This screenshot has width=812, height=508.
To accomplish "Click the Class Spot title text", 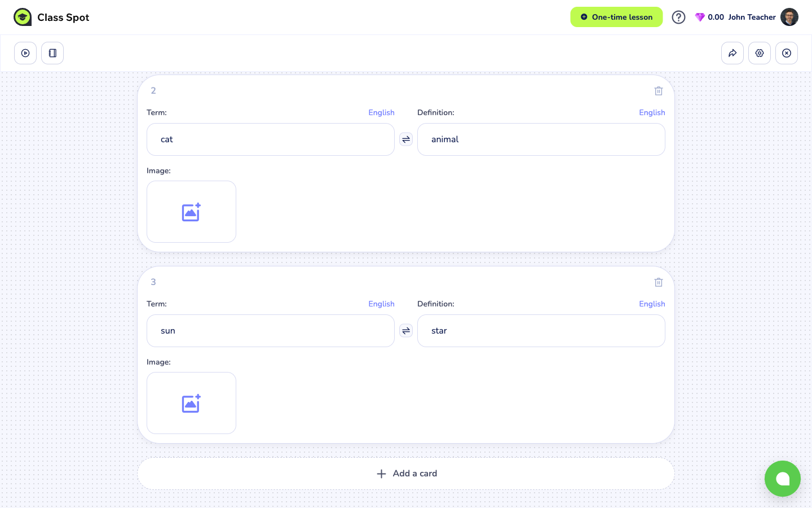I will [x=63, y=17].
